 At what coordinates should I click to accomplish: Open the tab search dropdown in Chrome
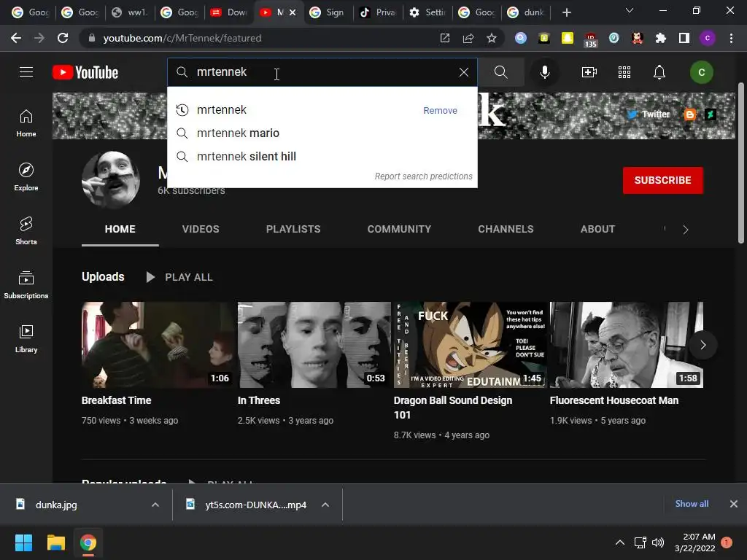[x=630, y=10]
